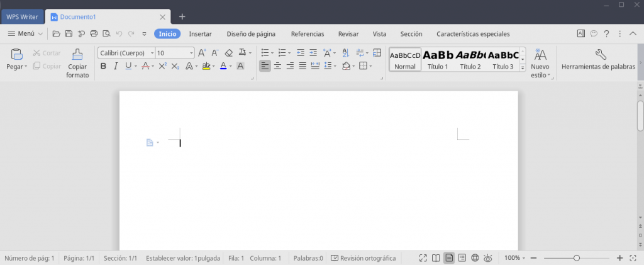The image size is (644, 265).
Task: Expand the font size dropdown
Action: (x=191, y=53)
